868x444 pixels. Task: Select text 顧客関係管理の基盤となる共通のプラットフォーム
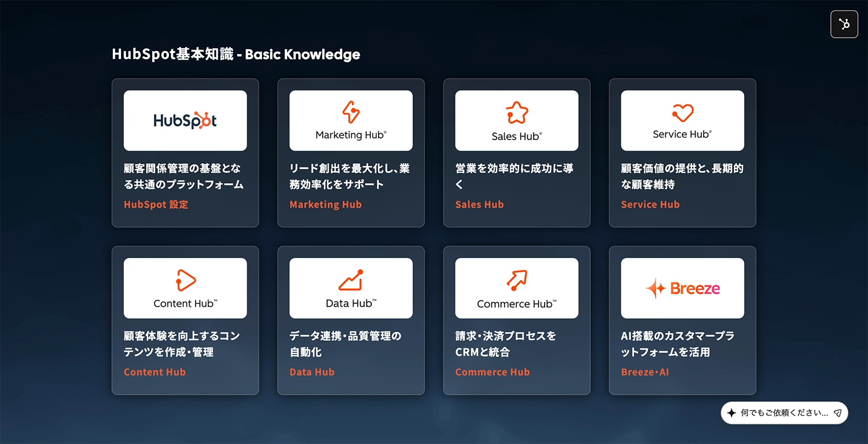[x=183, y=177]
